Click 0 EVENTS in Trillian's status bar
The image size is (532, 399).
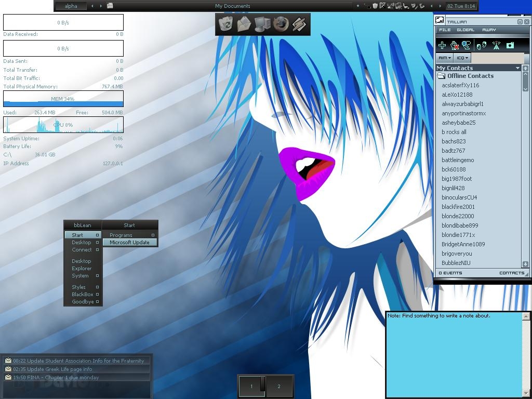click(450, 273)
